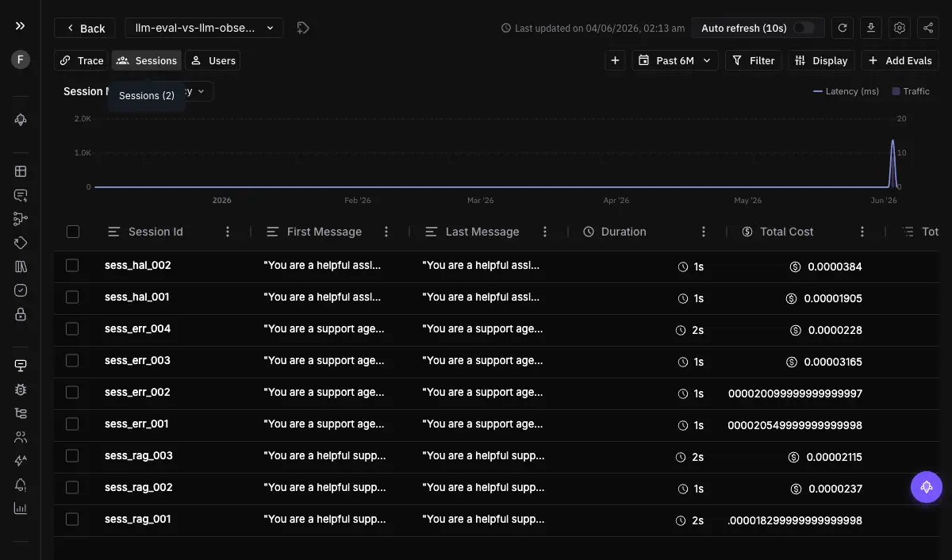Image resolution: width=952 pixels, height=560 pixels.
Task: Open Duration column options menu
Action: tap(704, 232)
